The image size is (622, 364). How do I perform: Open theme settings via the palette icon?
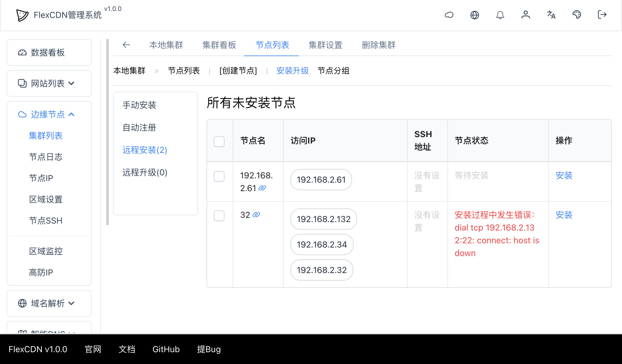click(577, 15)
